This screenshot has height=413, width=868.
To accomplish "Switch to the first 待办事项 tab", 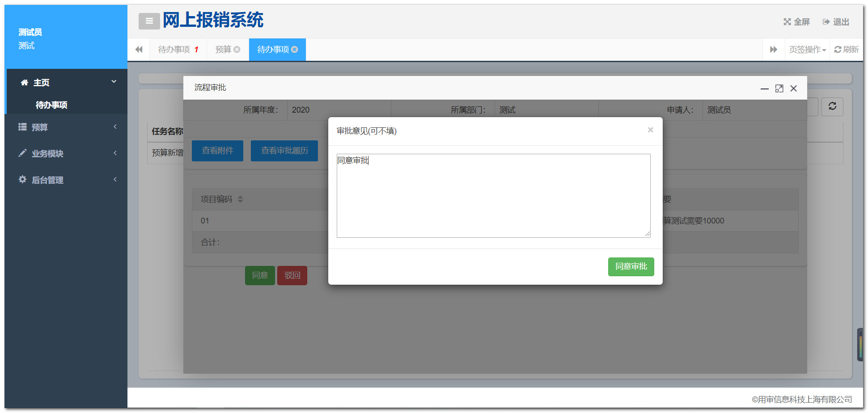I will click(x=174, y=50).
